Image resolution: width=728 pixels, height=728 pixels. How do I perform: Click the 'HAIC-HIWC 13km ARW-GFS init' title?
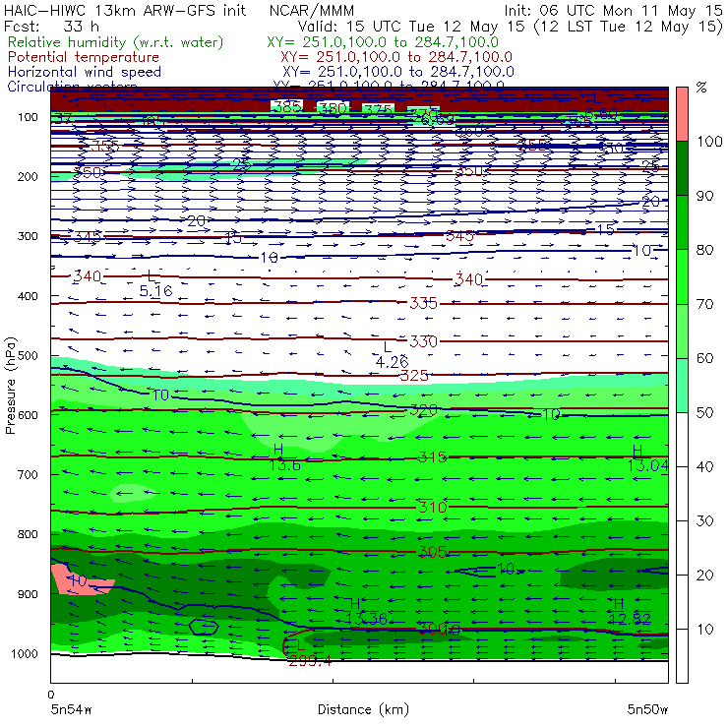pyautogui.click(x=125, y=11)
